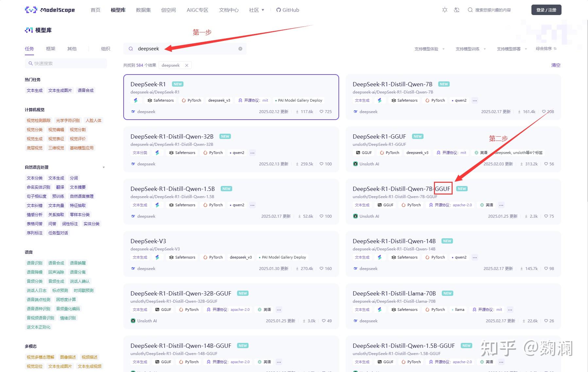
Task: Switch language with the translate icon
Action: tap(457, 10)
